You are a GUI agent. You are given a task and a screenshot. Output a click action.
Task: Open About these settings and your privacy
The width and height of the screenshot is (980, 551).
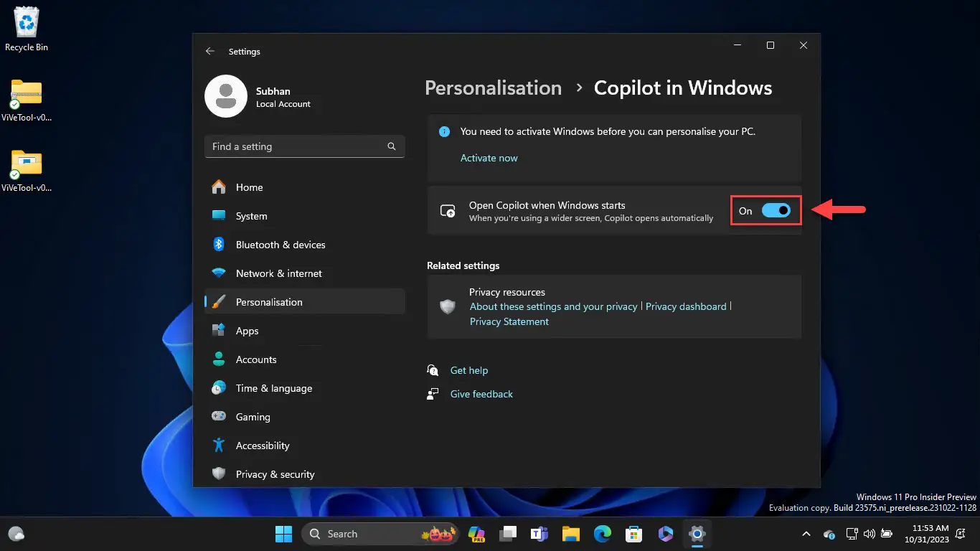(x=554, y=306)
